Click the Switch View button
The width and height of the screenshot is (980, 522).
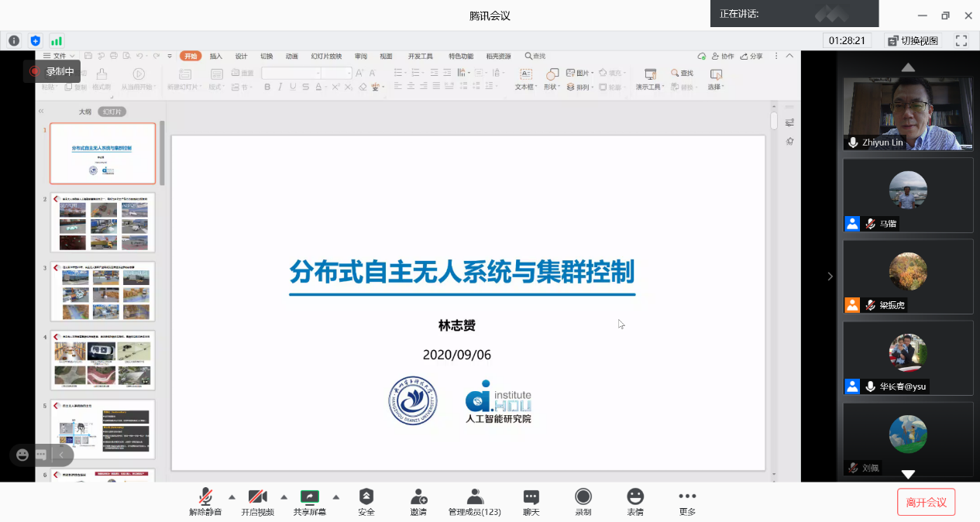(x=913, y=40)
